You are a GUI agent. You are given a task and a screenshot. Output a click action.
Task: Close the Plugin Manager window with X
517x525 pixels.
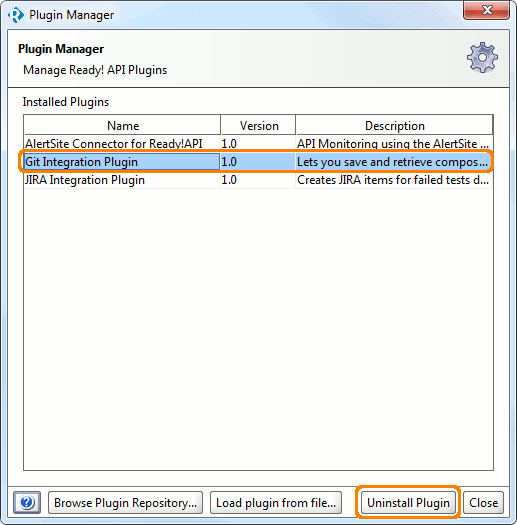click(487, 10)
